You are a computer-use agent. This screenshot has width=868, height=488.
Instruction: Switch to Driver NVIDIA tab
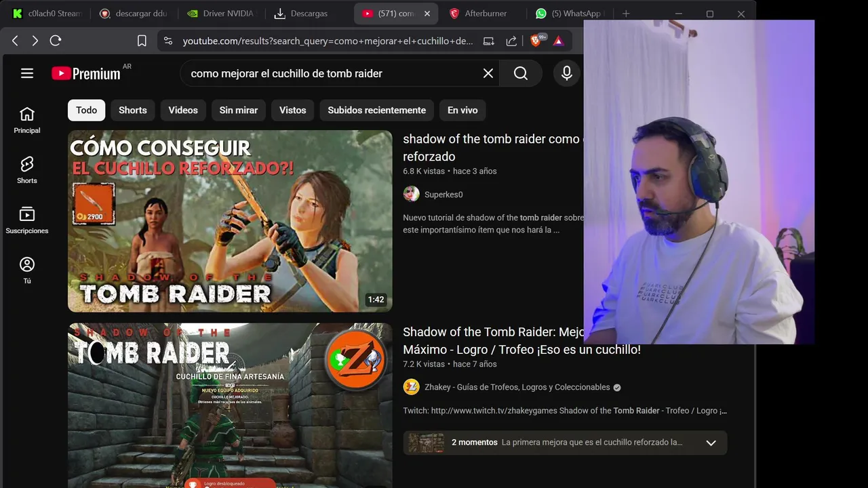(220, 14)
